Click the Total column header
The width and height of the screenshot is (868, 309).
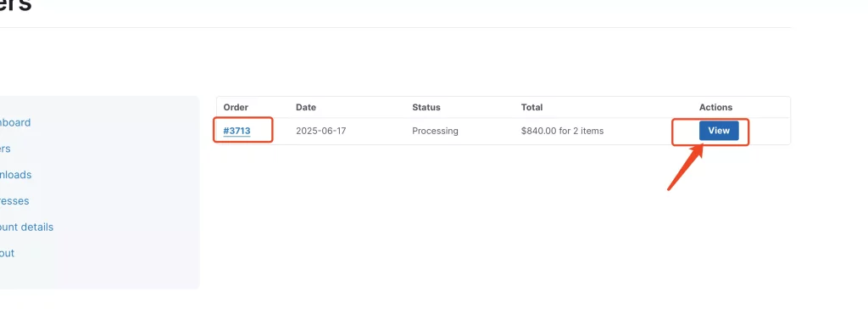pyautogui.click(x=532, y=108)
